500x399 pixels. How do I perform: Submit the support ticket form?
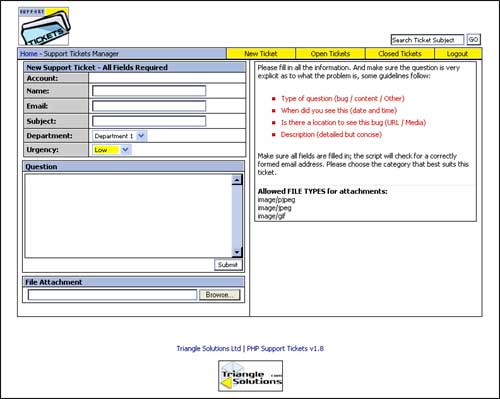click(x=228, y=265)
